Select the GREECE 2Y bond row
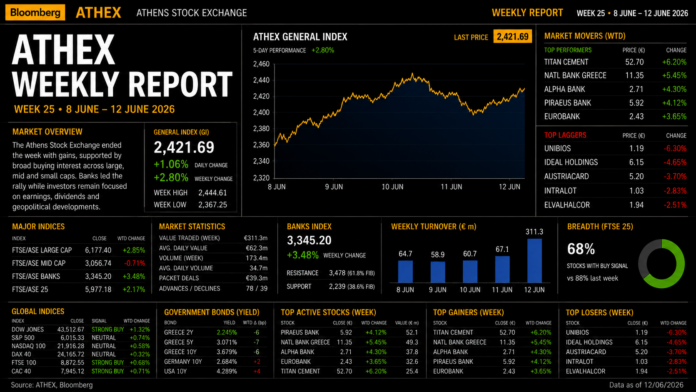Image resolution: width=696 pixels, height=392 pixels. (215, 333)
